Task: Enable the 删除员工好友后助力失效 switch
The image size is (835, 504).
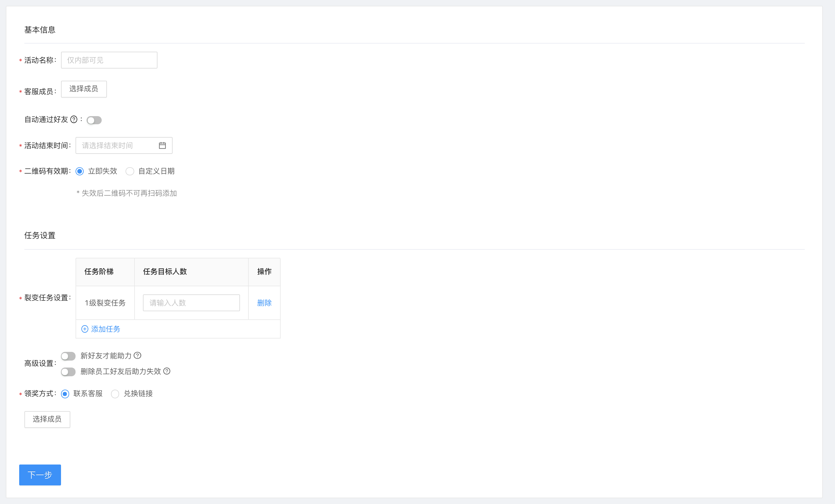Action: coord(68,372)
